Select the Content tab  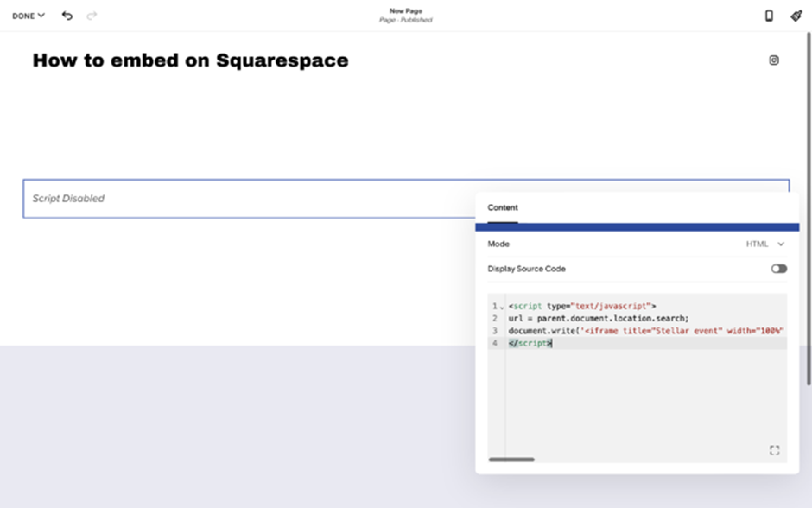[x=503, y=207]
